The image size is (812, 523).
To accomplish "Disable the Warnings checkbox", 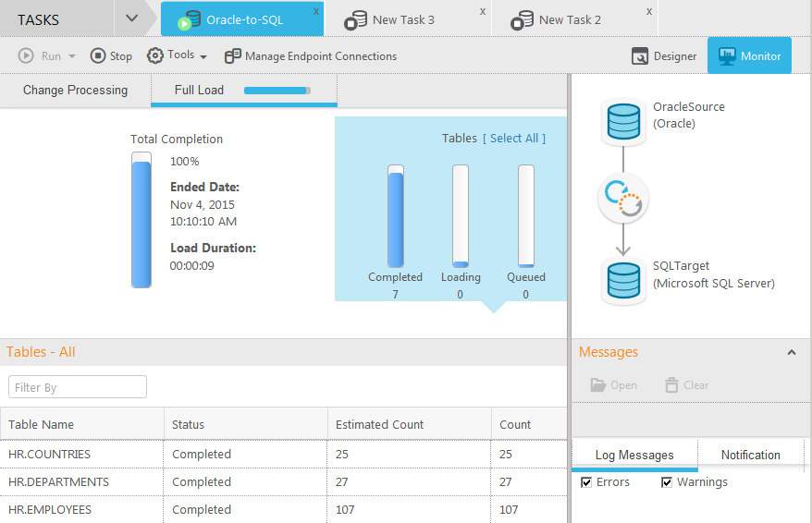I will (667, 482).
